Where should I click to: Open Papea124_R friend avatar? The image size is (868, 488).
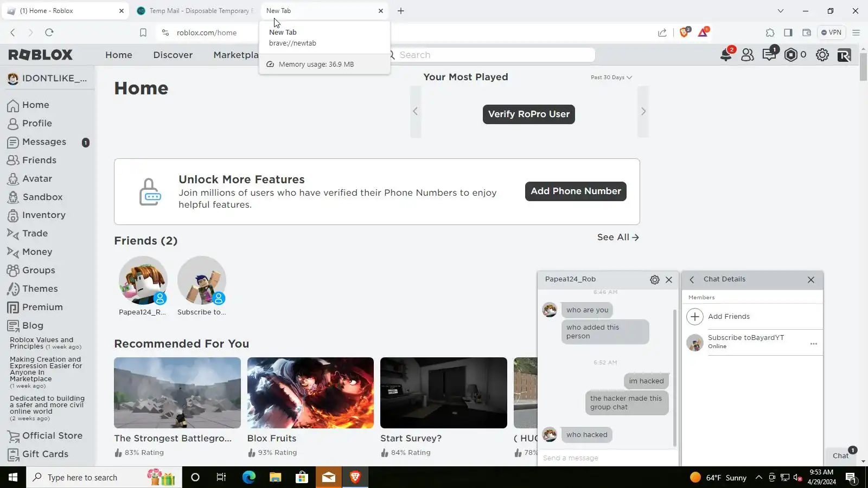143,280
